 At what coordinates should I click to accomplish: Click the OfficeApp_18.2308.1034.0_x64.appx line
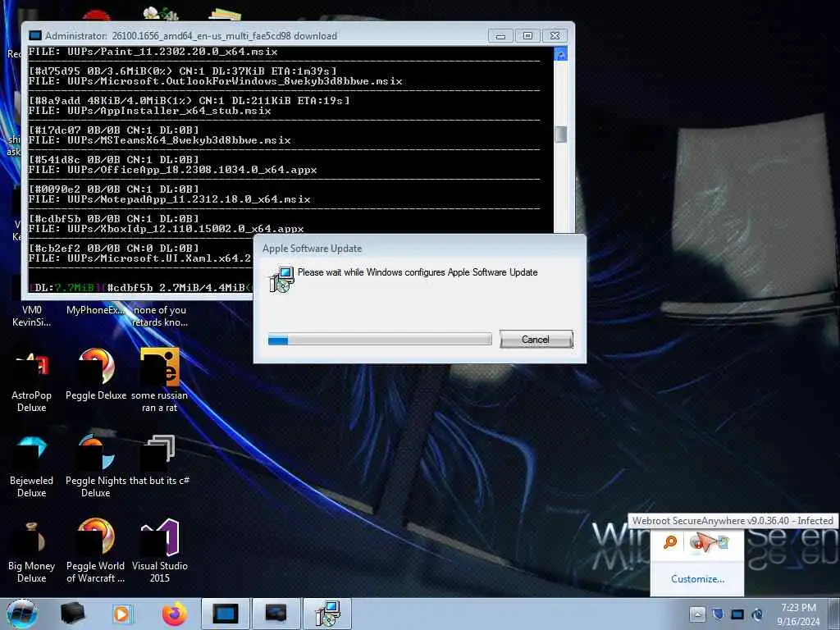pyautogui.click(x=172, y=170)
